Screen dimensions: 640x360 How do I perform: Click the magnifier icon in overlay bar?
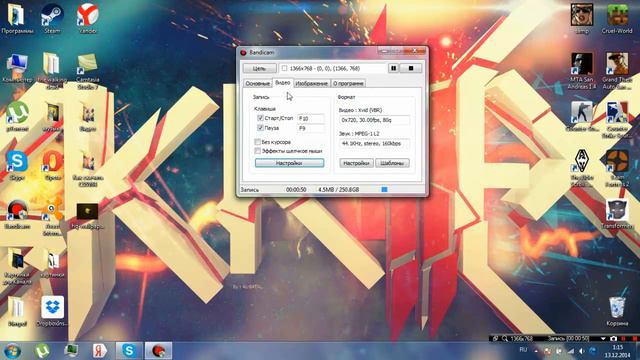pyautogui.click(x=504, y=339)
